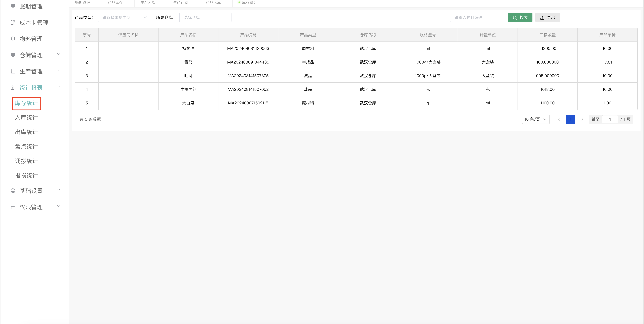The image size is (644, 324).
Task: Click the 成本卡管理 sidebar icon
Action: pyautogui.click(x=13, y=22)
